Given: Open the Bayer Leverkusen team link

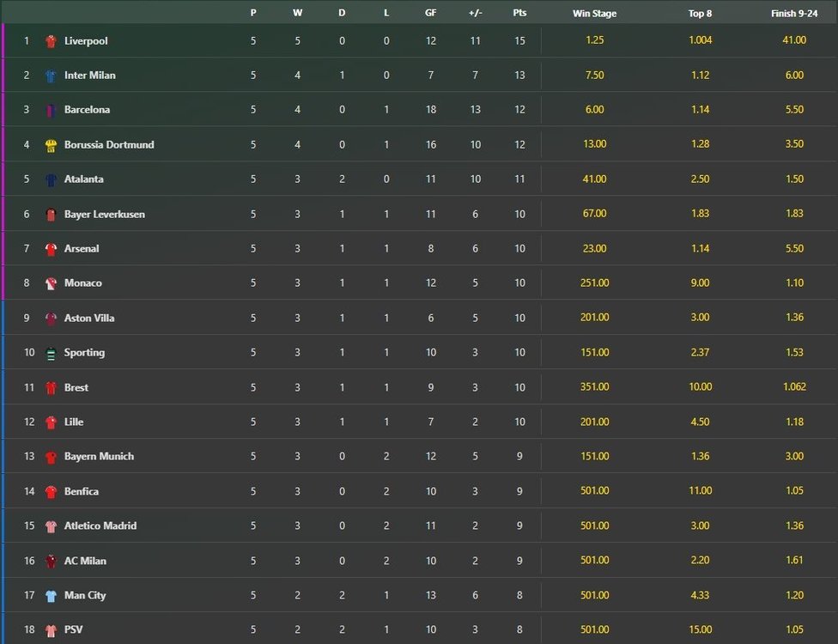Looking at the screenshot, I should 104,214.
